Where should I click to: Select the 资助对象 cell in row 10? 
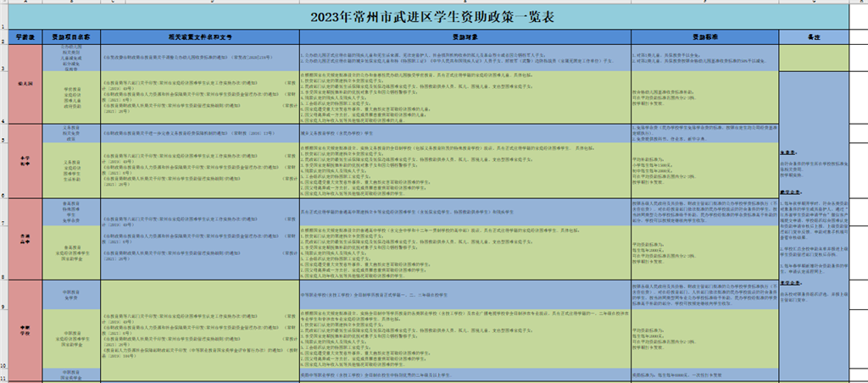465,339
